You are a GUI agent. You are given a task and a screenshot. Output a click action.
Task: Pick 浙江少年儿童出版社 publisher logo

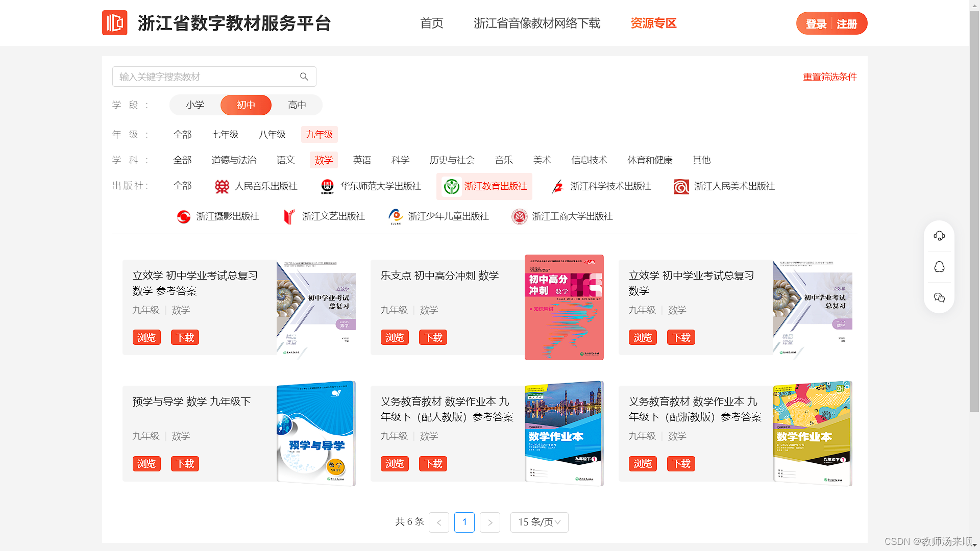[x=395, y=217]
